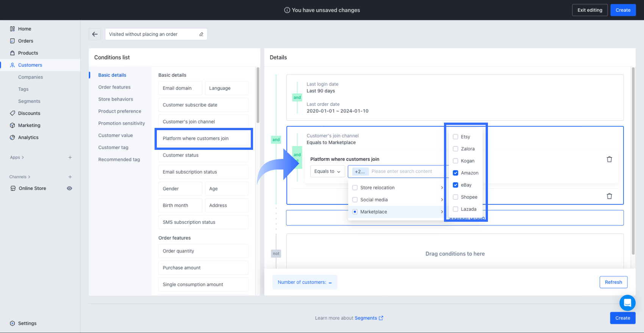Screen dimensions: 644x333
Task: Click the Refresh button
Action: click(x=614, y=282)
